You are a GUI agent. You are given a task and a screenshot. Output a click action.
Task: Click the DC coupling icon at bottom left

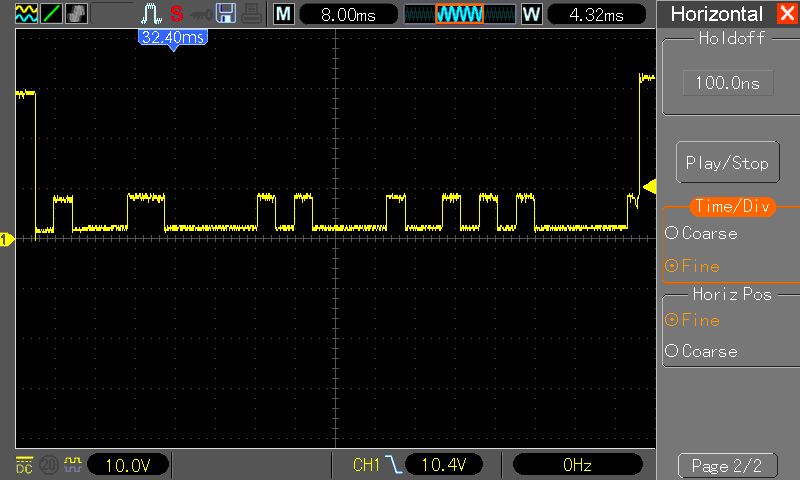click(x=24, y=464)
